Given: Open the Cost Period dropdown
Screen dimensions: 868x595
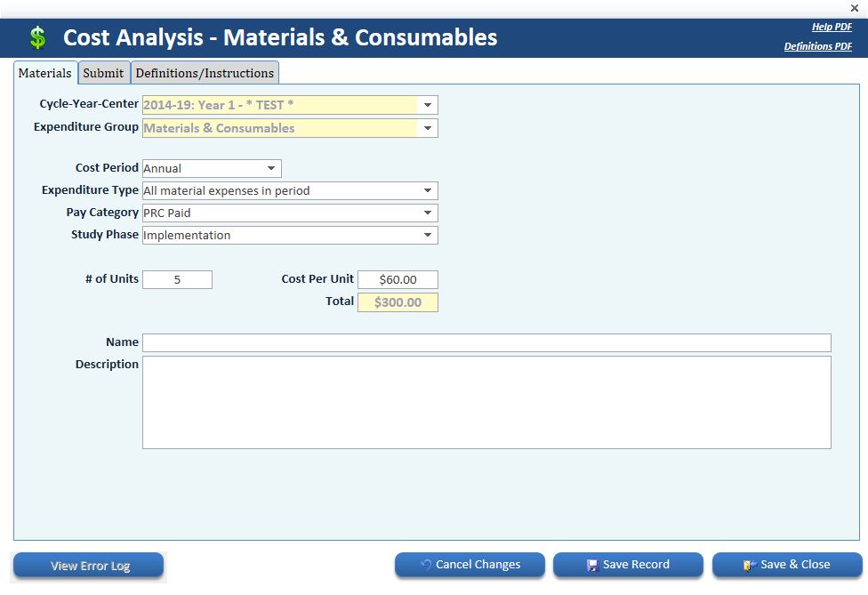Looking at the screenshot, I should click(271, 168).
